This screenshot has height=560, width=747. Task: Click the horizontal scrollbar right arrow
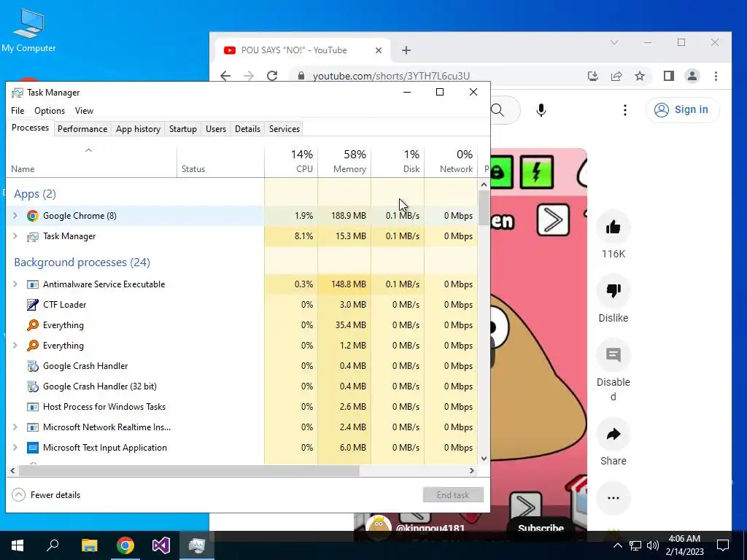click(472, 470)
